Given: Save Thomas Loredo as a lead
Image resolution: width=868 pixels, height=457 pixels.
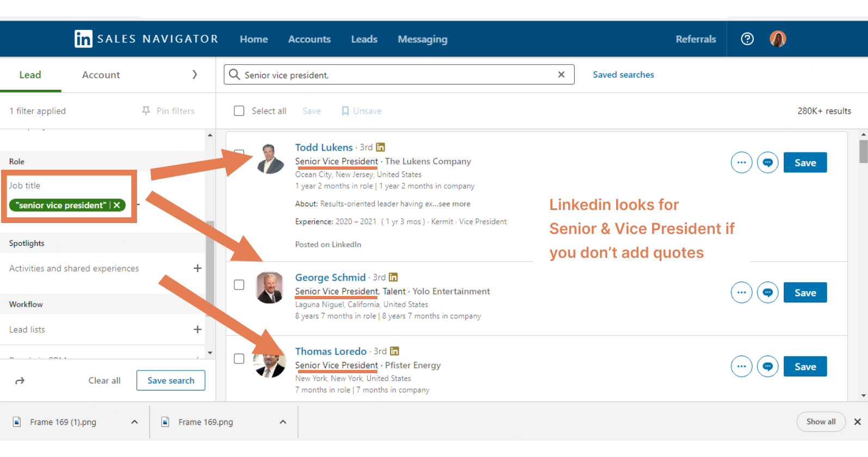Looking at the screenshot, I should pyautogui.click(x=805, y=366).
